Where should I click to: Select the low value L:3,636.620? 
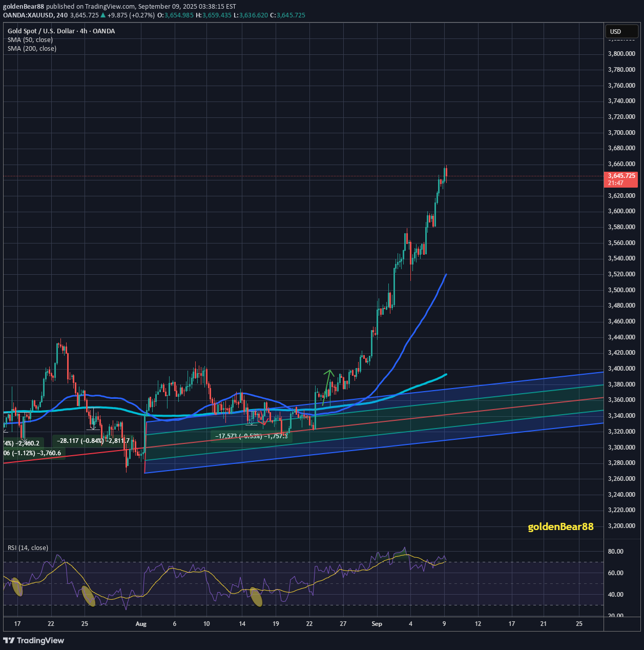pos(251,15)
